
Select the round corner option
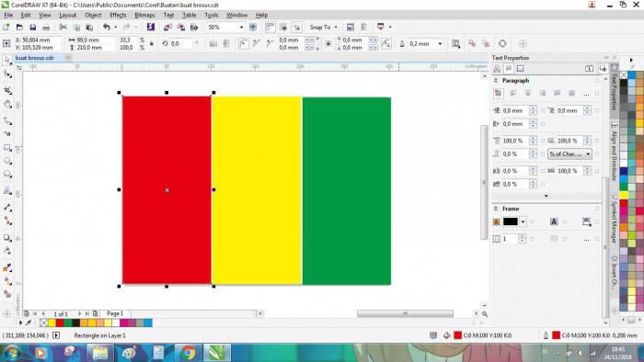pos(244,43)
